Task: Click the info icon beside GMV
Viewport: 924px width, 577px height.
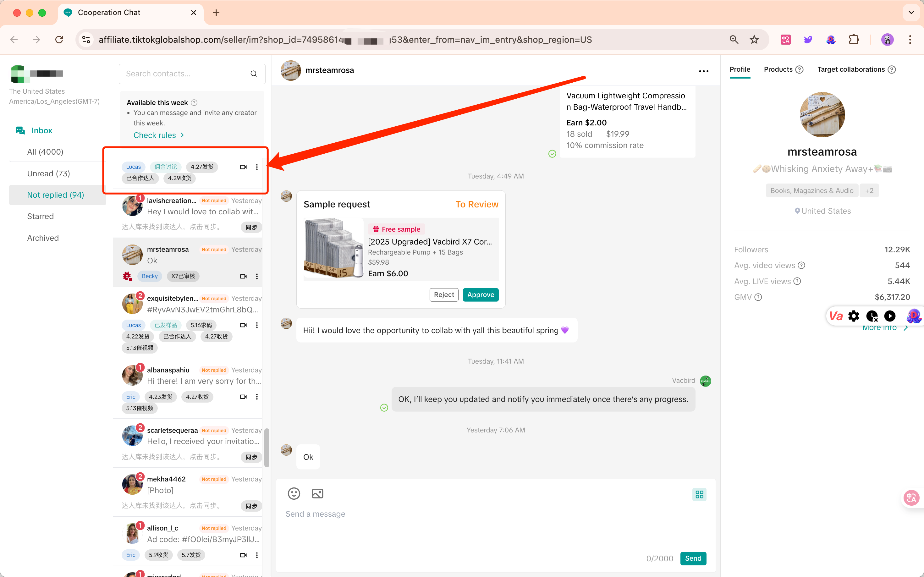Action: click(x=758, y=297)
